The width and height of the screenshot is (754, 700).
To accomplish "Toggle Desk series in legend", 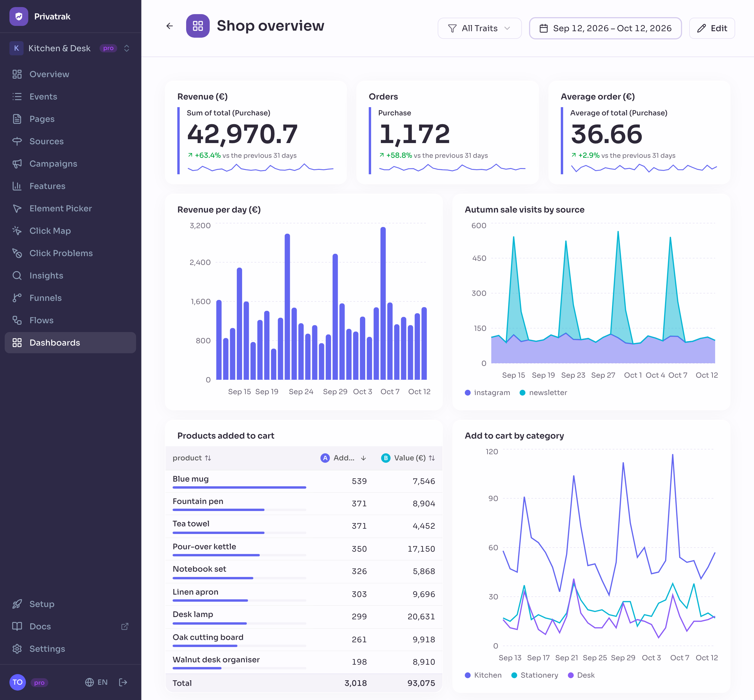I will pyautogui.click(x=581, y=675).
